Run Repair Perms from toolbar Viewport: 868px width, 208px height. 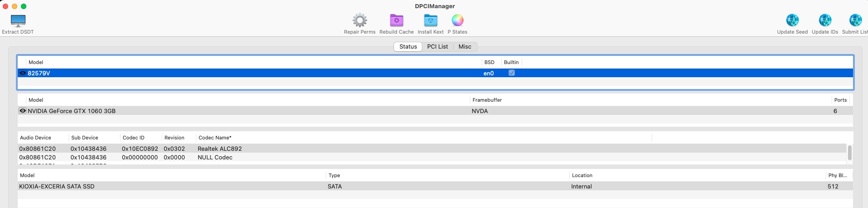coord(359,21)
